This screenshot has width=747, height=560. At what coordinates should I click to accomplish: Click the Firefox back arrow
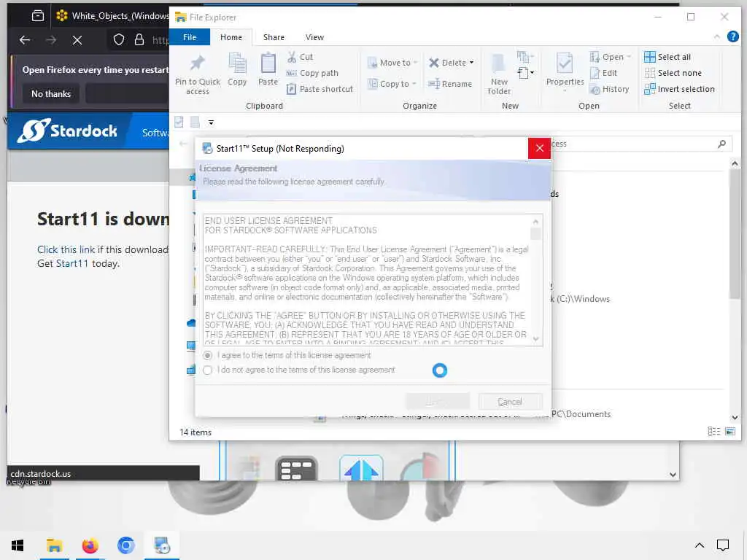pos(25,40)
